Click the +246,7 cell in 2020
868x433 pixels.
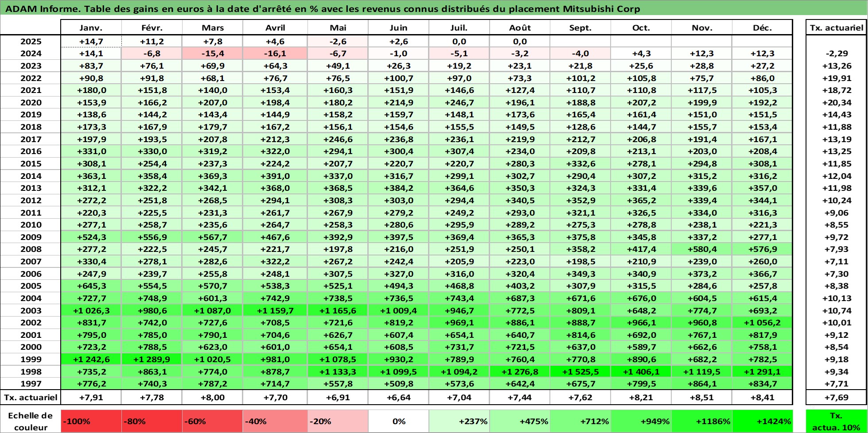click(x=459, y=102)
